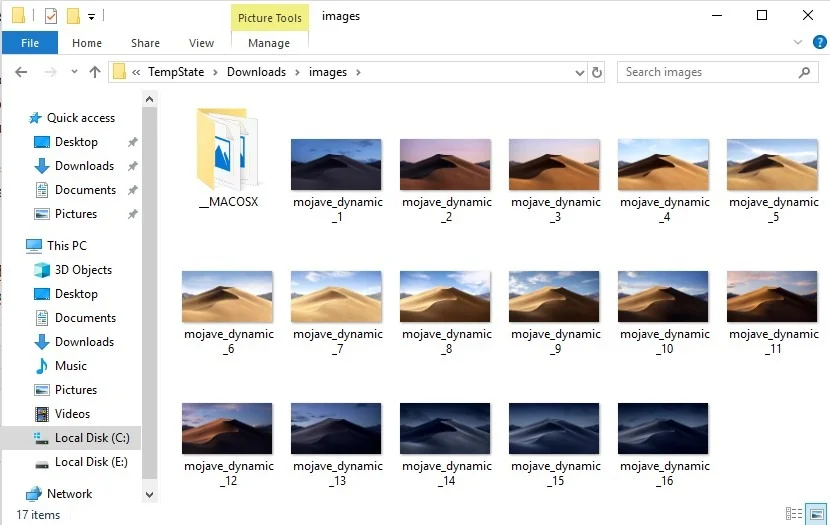The height and width of the screenshot is (525, 830).
Task: Refresh the images folder
Action: [597, 73]
